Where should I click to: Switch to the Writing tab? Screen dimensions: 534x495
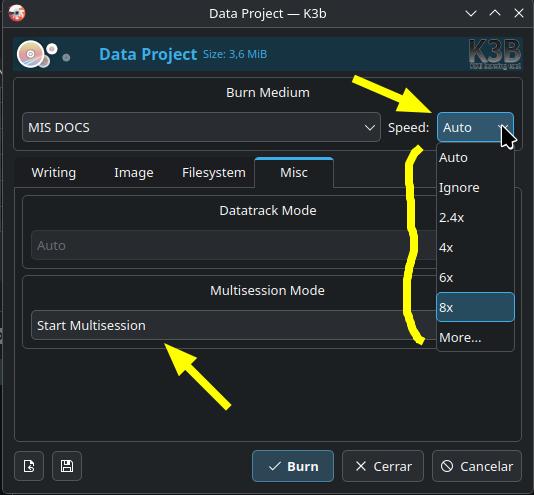(x=54, y=172)
